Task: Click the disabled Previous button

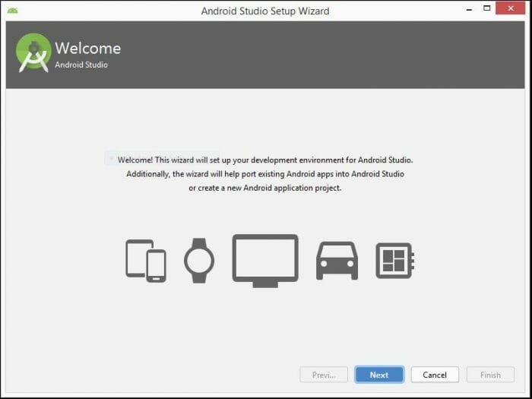Action: pos(324,375)
